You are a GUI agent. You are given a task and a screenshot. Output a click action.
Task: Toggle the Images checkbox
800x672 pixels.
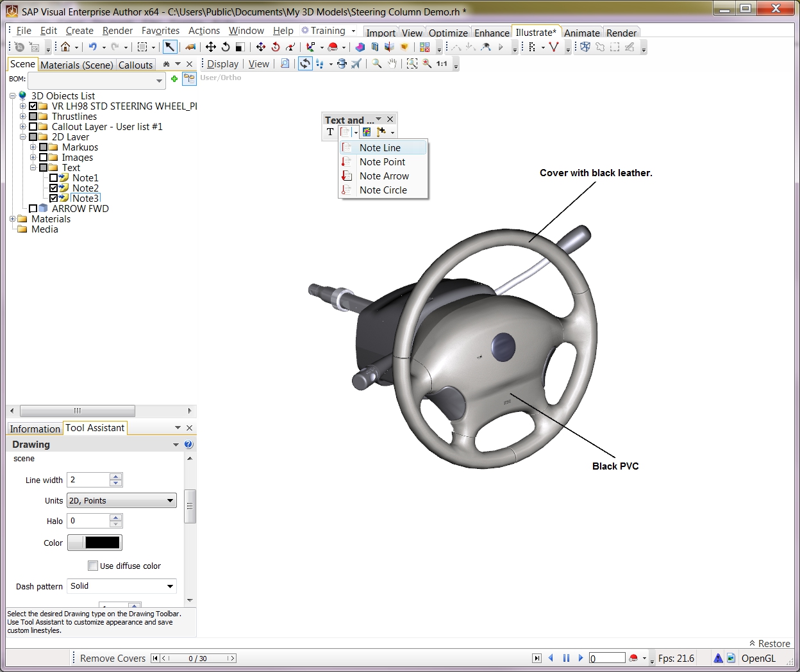[43, 158]
